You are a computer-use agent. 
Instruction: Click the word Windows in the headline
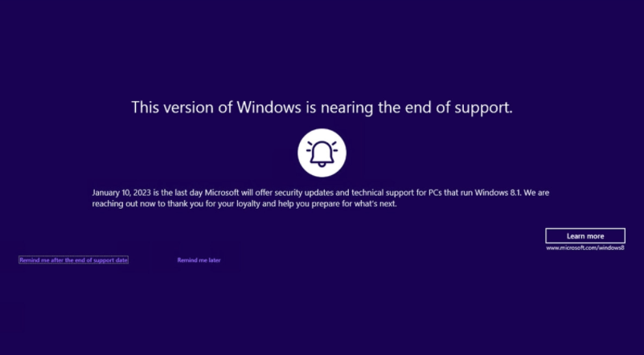tap(269, 108)
